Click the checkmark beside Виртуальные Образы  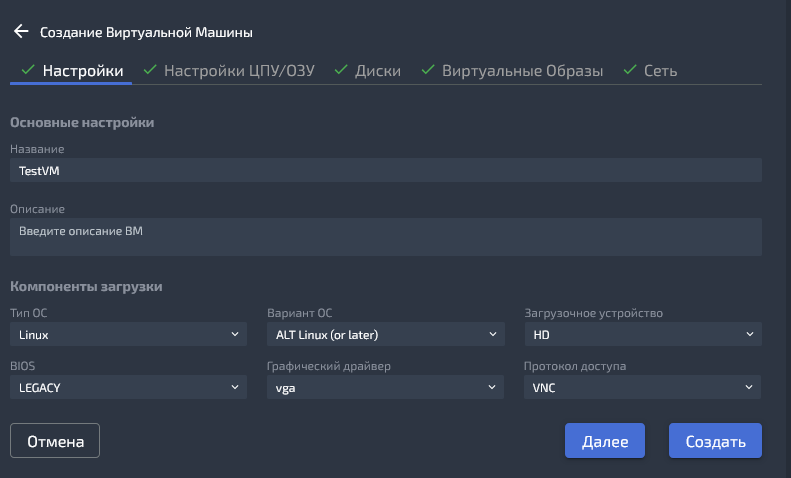coord(427,71)
